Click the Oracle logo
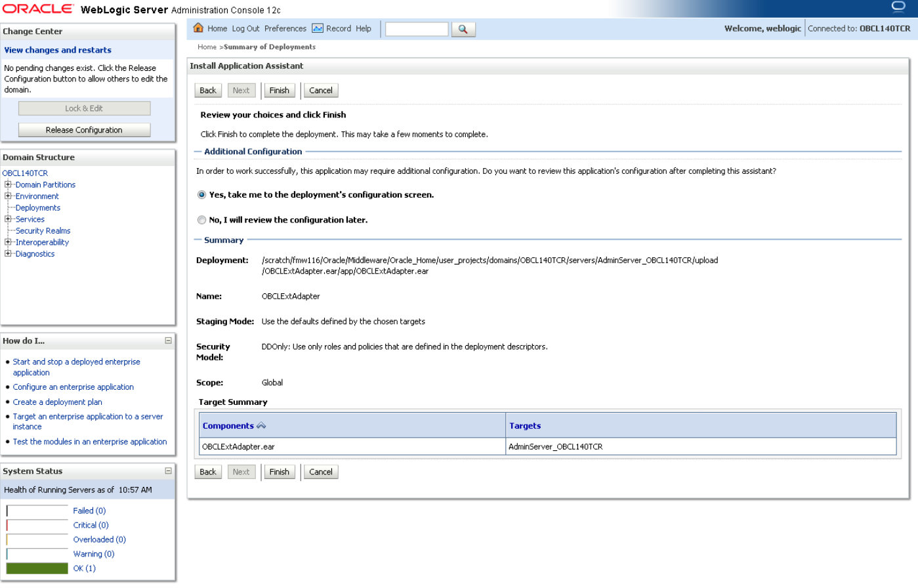 click(37, 9)
